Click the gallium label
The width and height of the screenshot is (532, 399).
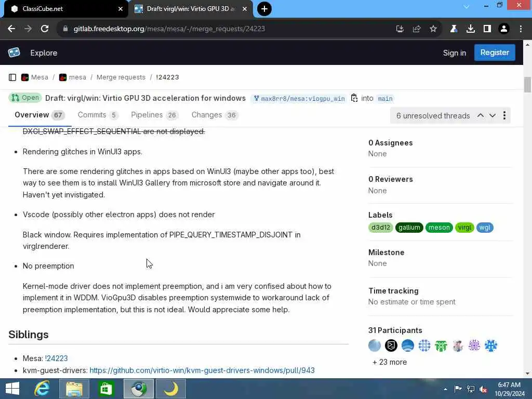tap(409, 228)
